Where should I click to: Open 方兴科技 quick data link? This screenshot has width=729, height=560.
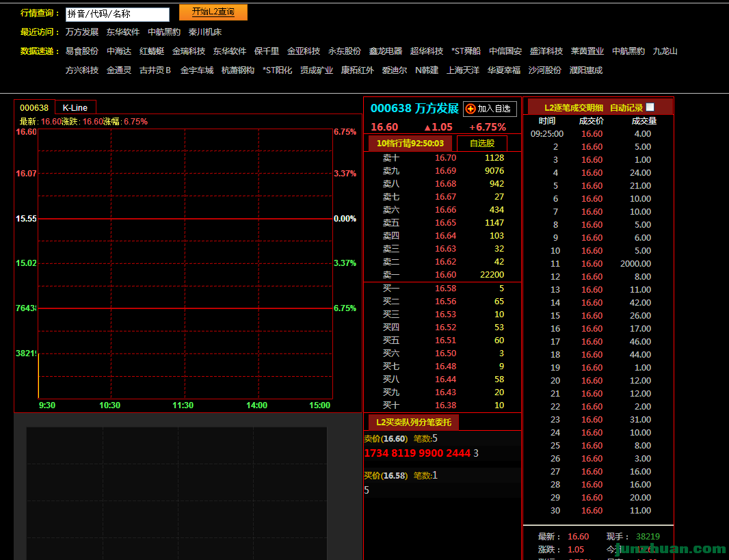[x=82, y=70]
